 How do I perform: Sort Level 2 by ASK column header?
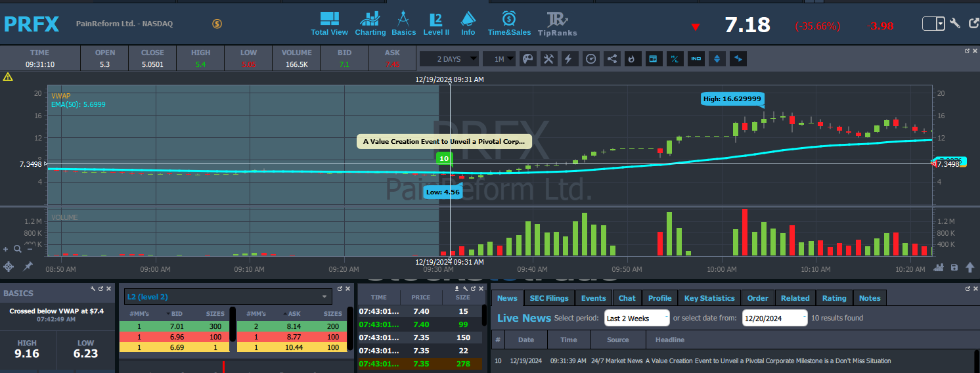tap(294, 314)
